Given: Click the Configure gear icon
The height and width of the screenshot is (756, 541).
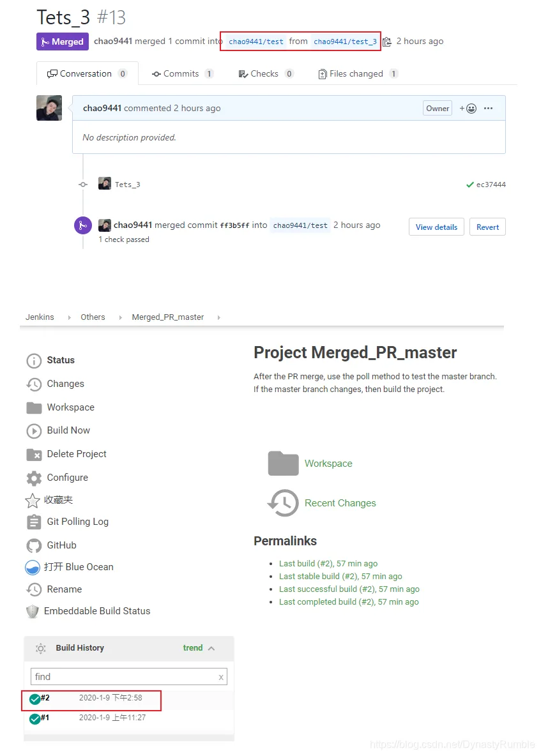Looking at the screenshot, I should (34, 478).
